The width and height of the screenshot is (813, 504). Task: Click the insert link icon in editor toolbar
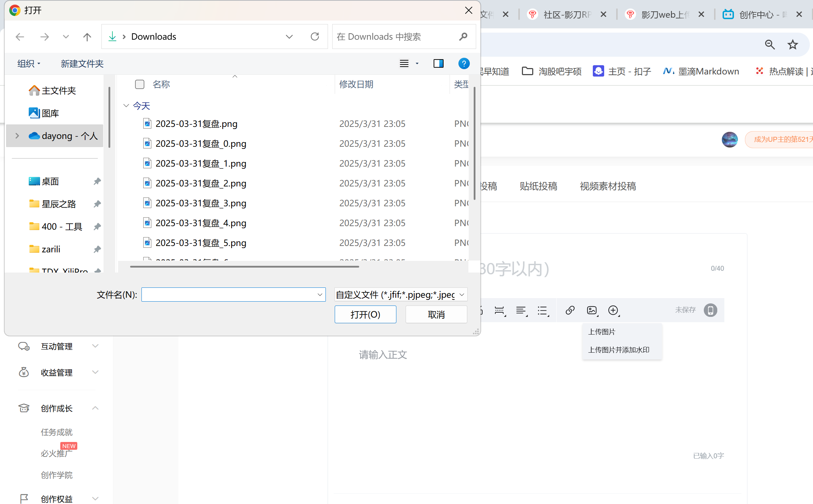570,310
